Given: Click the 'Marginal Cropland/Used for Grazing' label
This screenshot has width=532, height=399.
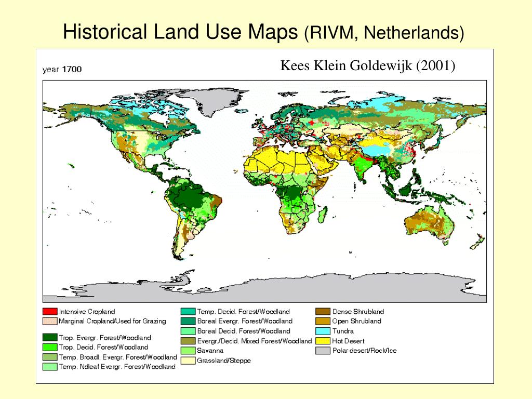Looking at the screenshot, I should click(x=112, y=321).
